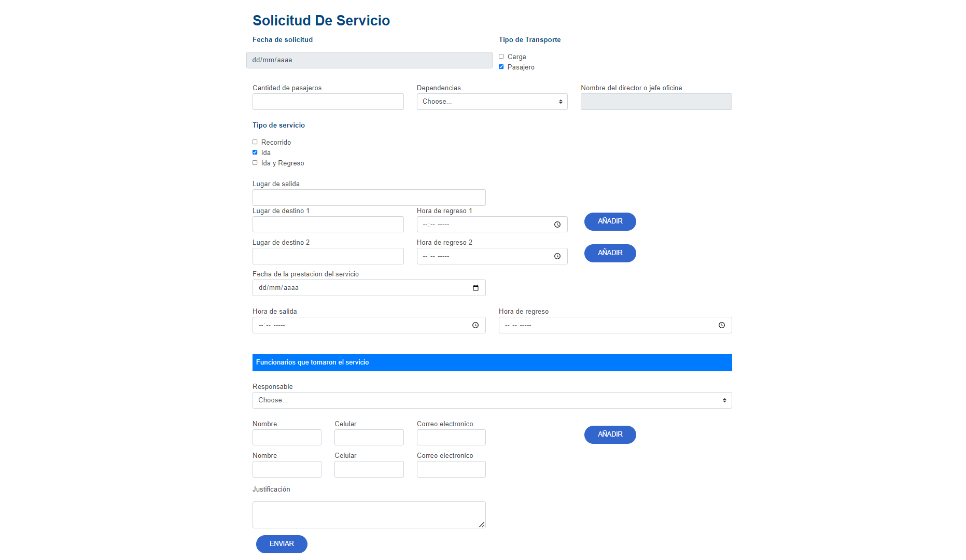
Task: Tick the Ida y Regreso checkbox
Action: pyautogui.click(x=255, y=163)
